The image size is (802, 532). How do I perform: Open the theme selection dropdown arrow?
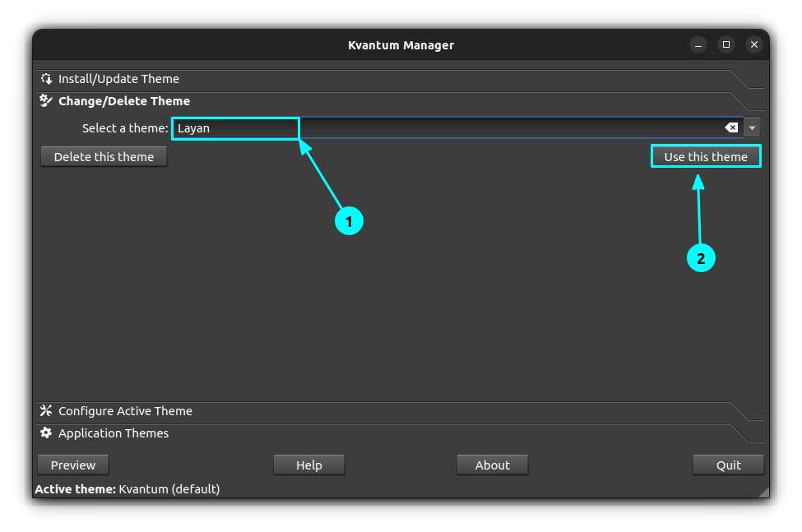(751, 127)
